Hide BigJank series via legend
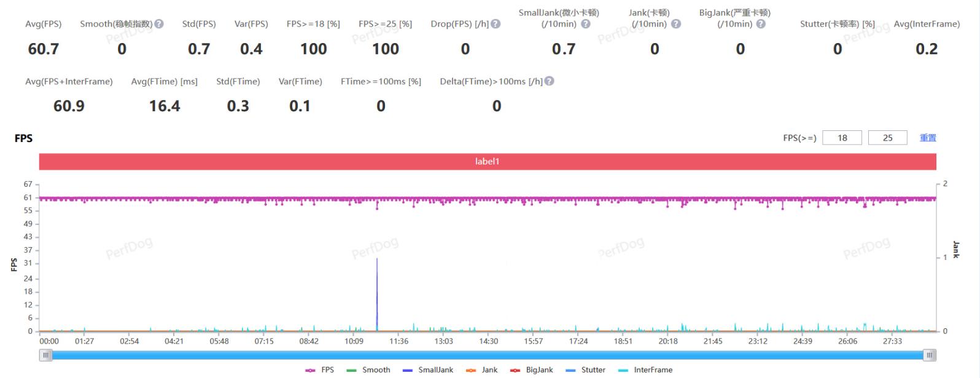This screenshot has width=980, height=378. (x=532, y=370)
